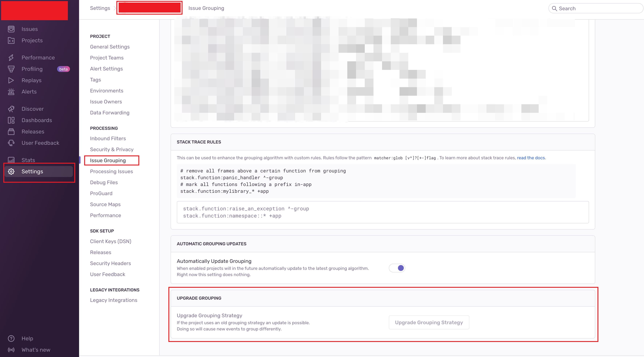Viewport: 644px width, 357px height.
Task: Click the Stack Trace Rules section heading
Action: pos(199,142)
